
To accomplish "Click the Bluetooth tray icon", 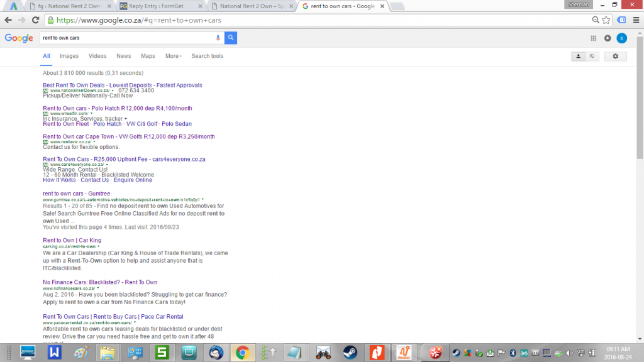I will (x=513, y=353).
